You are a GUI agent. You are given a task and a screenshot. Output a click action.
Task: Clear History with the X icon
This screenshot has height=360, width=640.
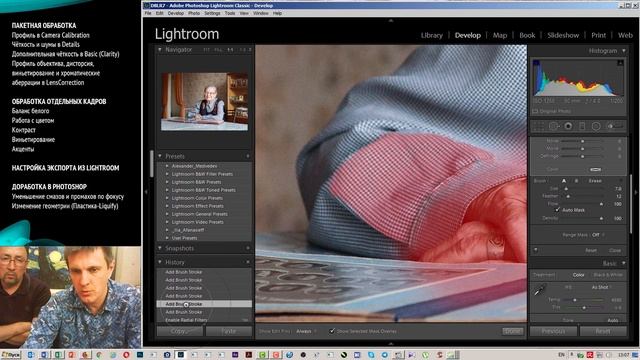point(248,262)
